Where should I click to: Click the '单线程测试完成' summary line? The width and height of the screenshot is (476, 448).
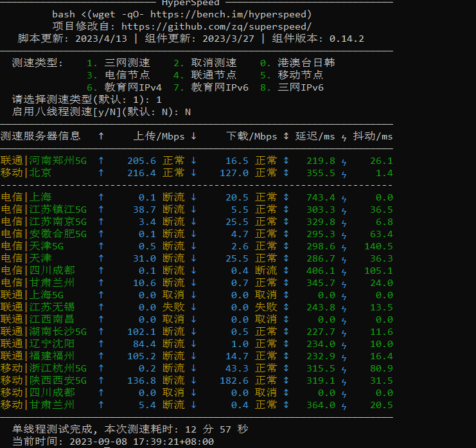(130, 429)
